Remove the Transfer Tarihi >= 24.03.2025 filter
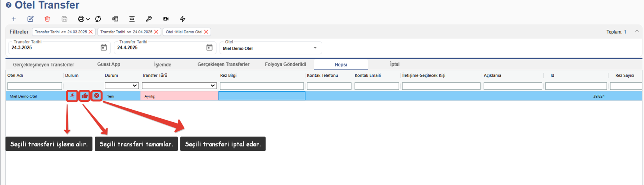The image size is (644, 185). pyautogui.click(x=91, y=32)
